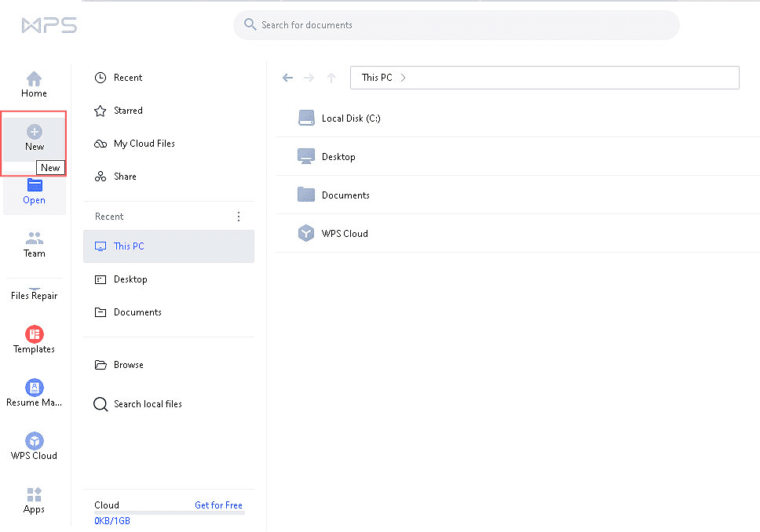The image size is (760, 532).
Task: Open WPS Cloud from the sidebar
Action: click(34, 446)
